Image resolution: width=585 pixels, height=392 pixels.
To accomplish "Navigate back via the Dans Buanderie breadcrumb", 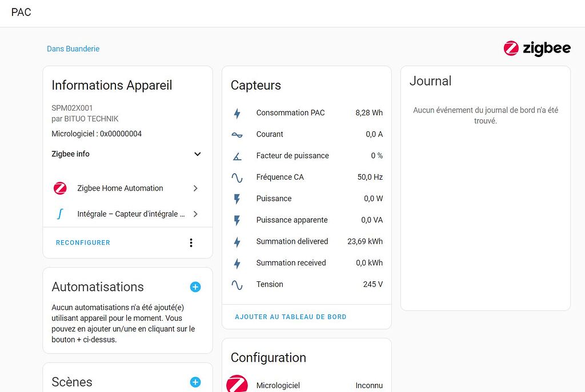I will click(x=73, y=49).
